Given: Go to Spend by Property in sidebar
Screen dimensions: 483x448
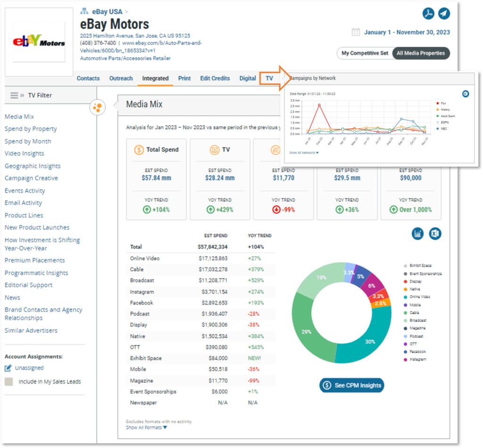Looking at the screenshot, I should click(31, 129).
